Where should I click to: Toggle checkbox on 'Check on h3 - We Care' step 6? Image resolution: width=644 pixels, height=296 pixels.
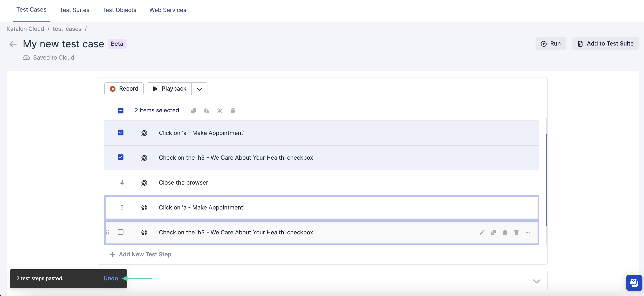click(x=120, y=232)
